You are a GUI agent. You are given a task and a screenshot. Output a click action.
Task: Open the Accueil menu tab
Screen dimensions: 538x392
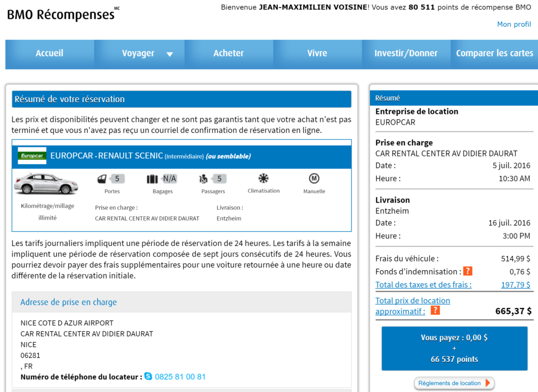49,54
